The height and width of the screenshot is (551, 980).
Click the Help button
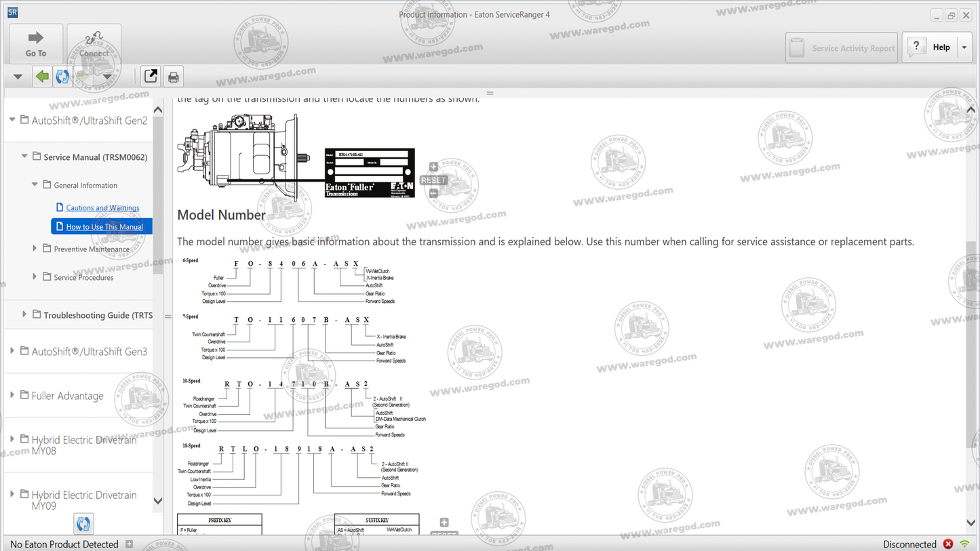click(x=936, y=47)
